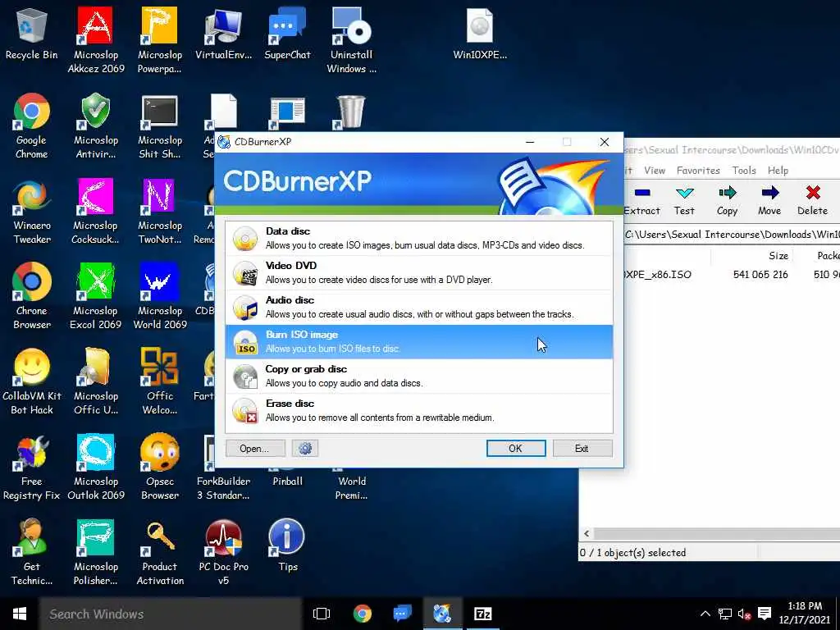840x630 pixels.
Task: Click Copy in the 7-Zip toolbar
Action: point(727,200)
